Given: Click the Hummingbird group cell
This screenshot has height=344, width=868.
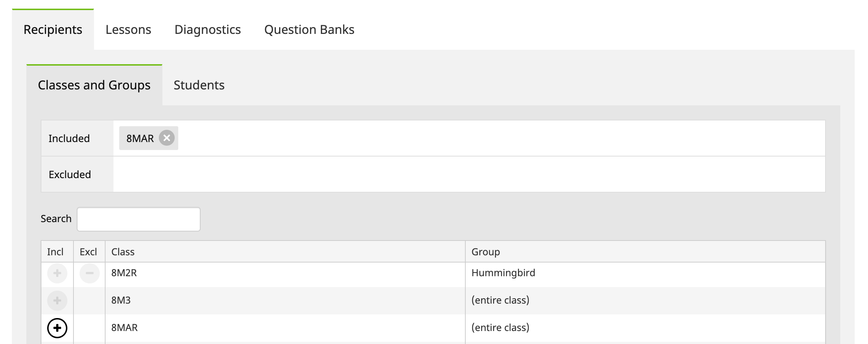Looking at the screenshot, I should [503, 273].
